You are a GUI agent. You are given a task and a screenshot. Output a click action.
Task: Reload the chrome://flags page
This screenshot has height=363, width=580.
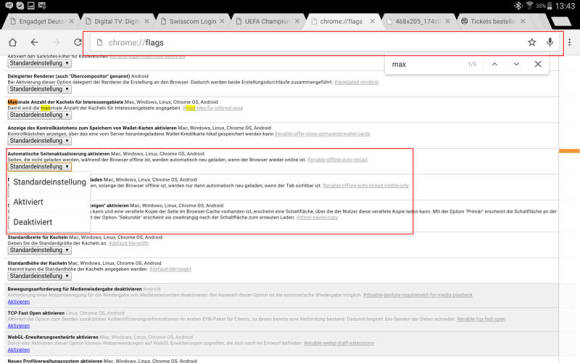coord(77,43)
